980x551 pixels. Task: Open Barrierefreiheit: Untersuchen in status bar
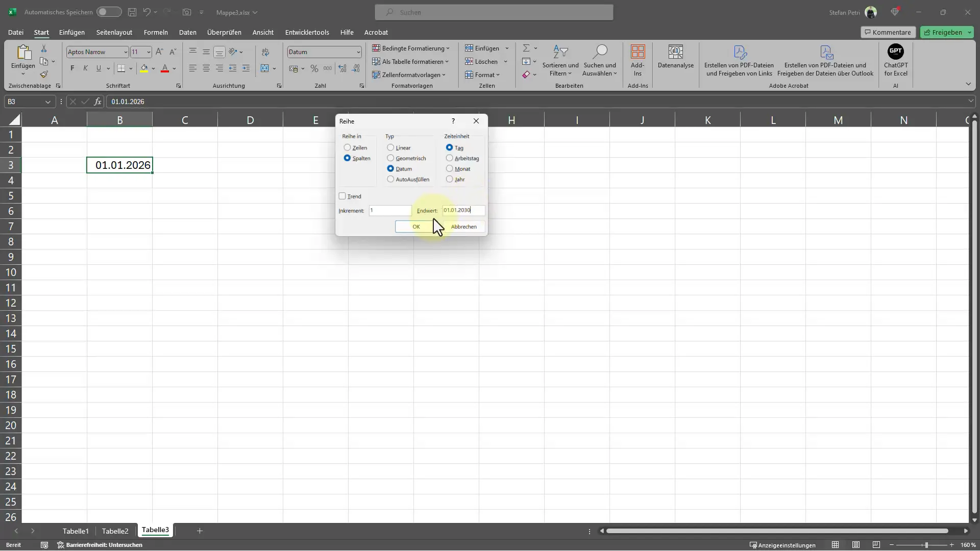(100, 545)
